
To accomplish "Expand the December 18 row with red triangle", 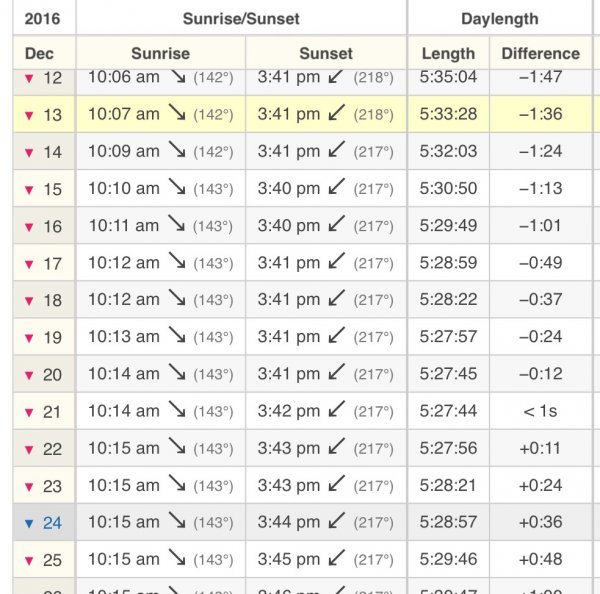I will pos(28,301).
